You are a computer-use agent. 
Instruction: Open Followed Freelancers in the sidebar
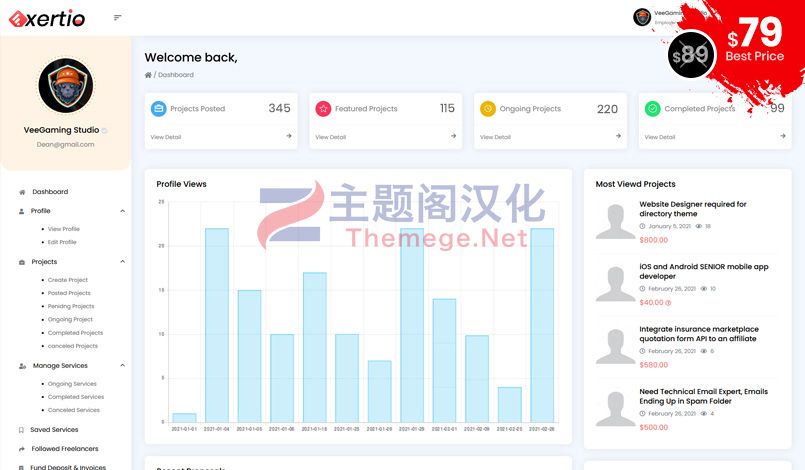[x=65, y=448]
